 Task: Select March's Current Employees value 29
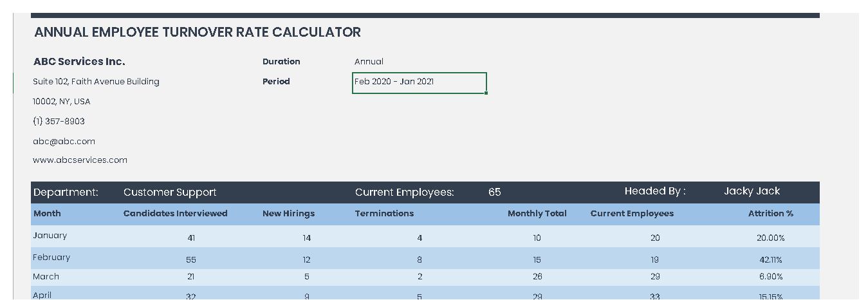click(655, 277)
